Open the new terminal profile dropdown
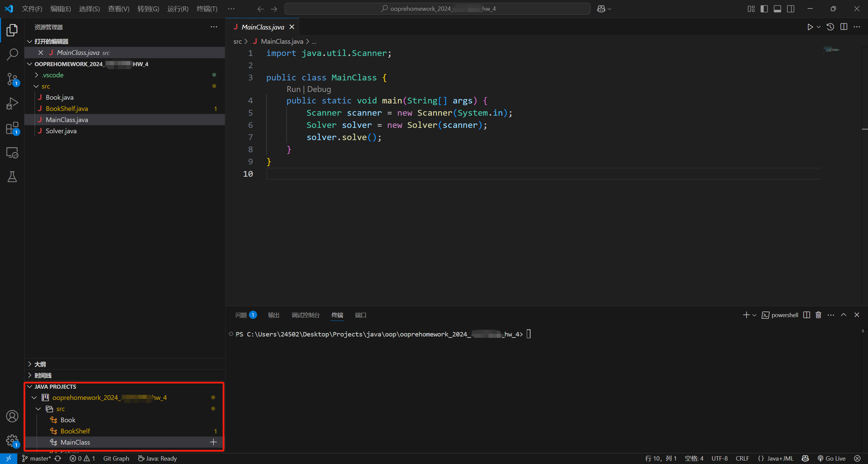The height and width of the screenshot is (464, 868). pyautogui.click(x=754, y=315)
